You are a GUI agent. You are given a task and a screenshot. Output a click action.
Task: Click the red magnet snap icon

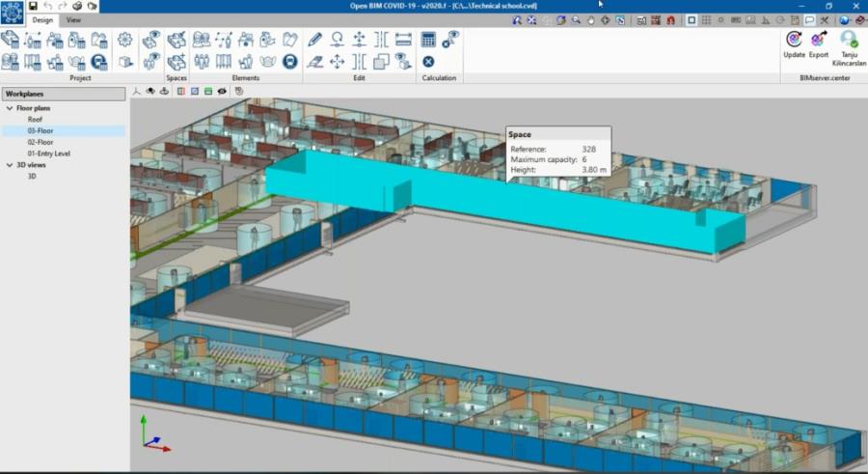(670, 20)
